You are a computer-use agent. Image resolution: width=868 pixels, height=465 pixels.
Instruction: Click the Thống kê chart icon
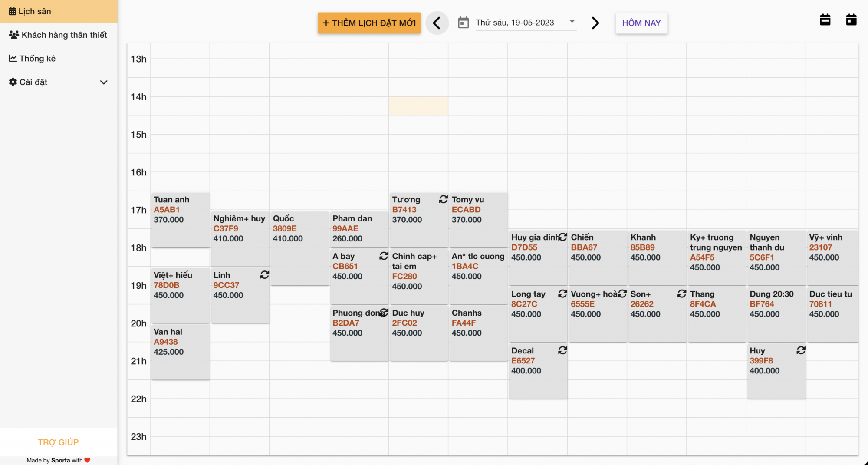[x=13, y=58]
